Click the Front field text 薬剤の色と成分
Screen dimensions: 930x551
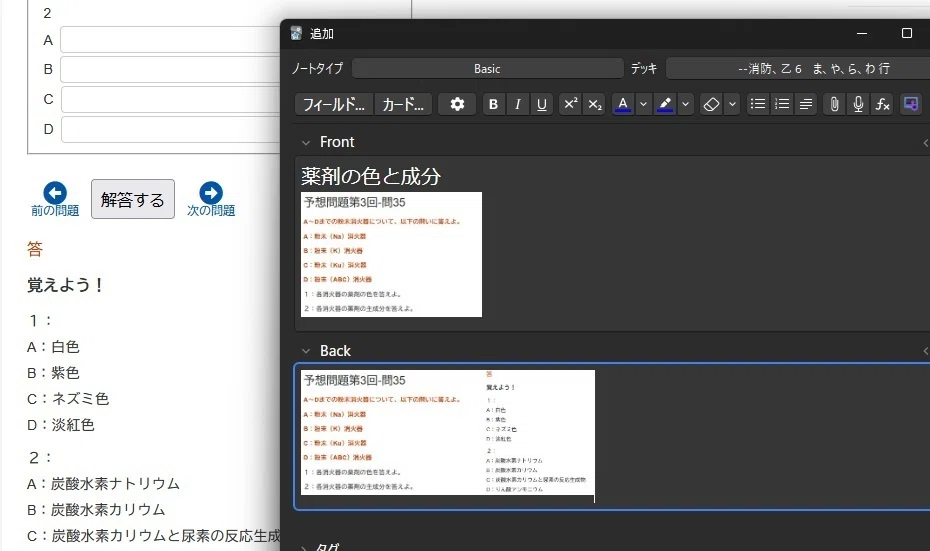[x=371, y=176]
